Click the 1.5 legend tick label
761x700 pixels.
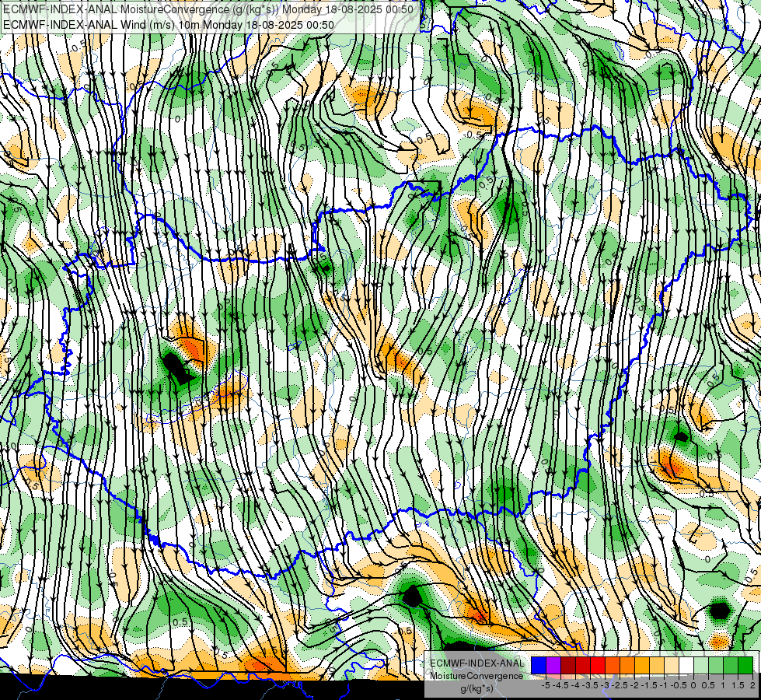click(x=737, y=685)
